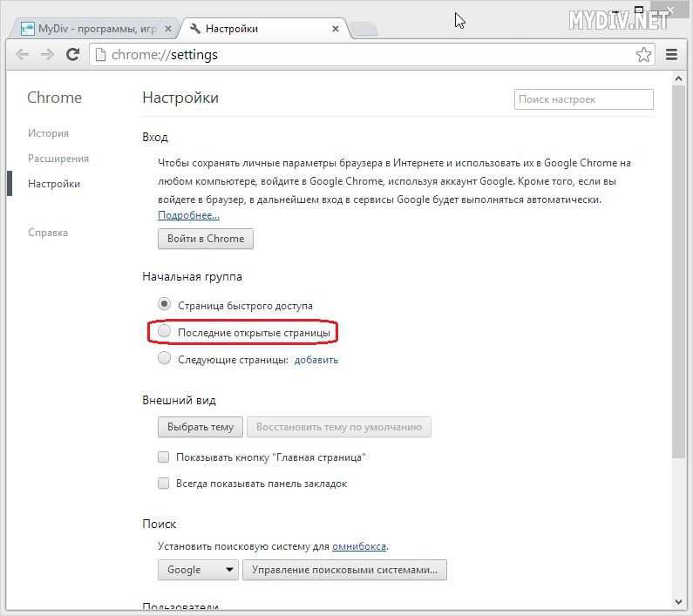
Task: Open the омнибокса link
Action: pos(359,546)
